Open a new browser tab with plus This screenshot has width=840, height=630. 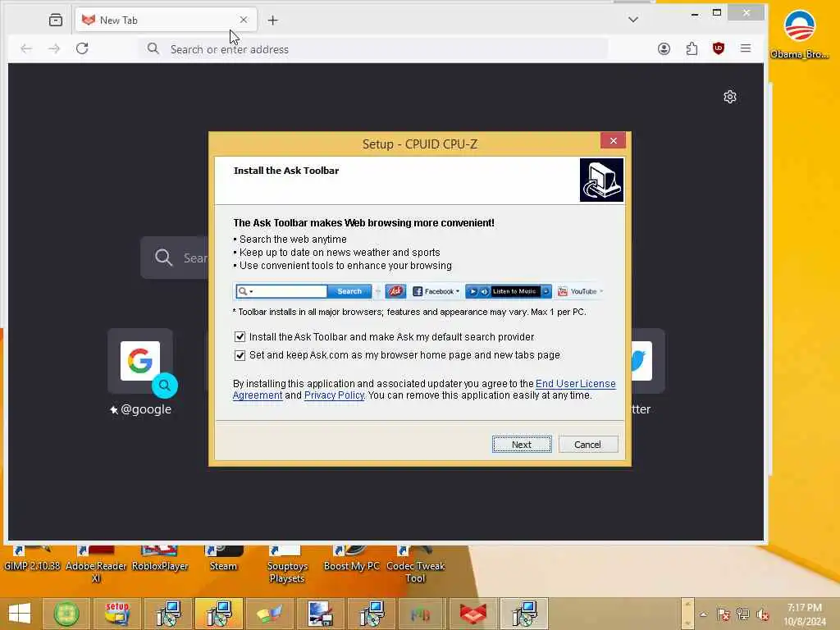tap(272, 21)
